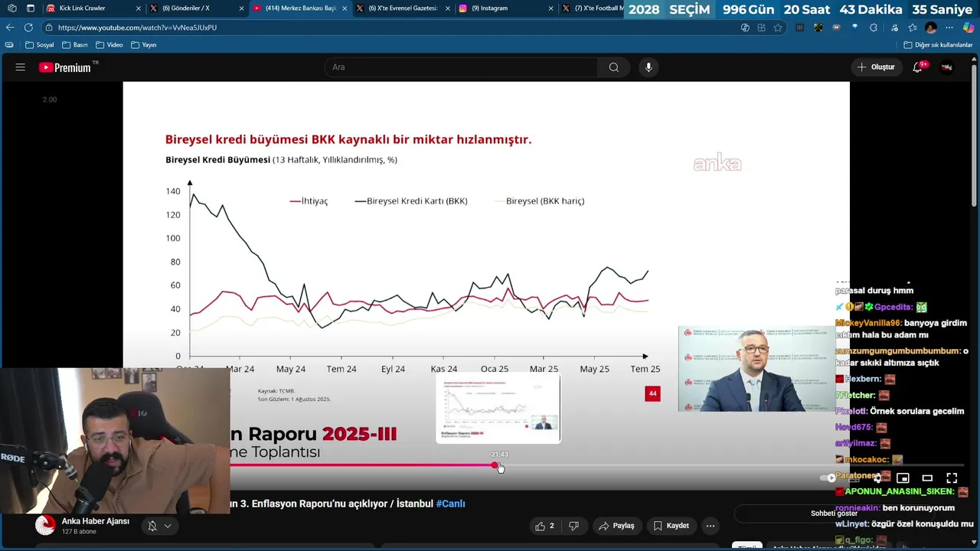The width and height of the screenshot is (980, 551).
Task: Click Kaydet save button
Action: 671,526
